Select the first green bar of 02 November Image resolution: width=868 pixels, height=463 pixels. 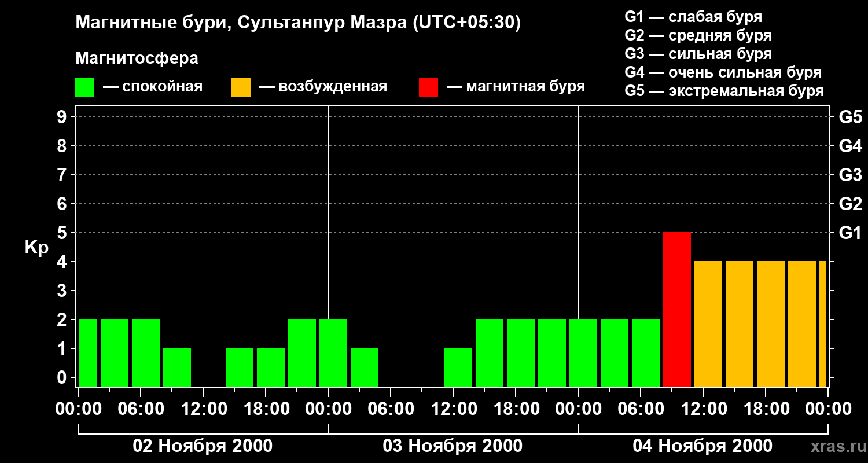tap(88, 352)
